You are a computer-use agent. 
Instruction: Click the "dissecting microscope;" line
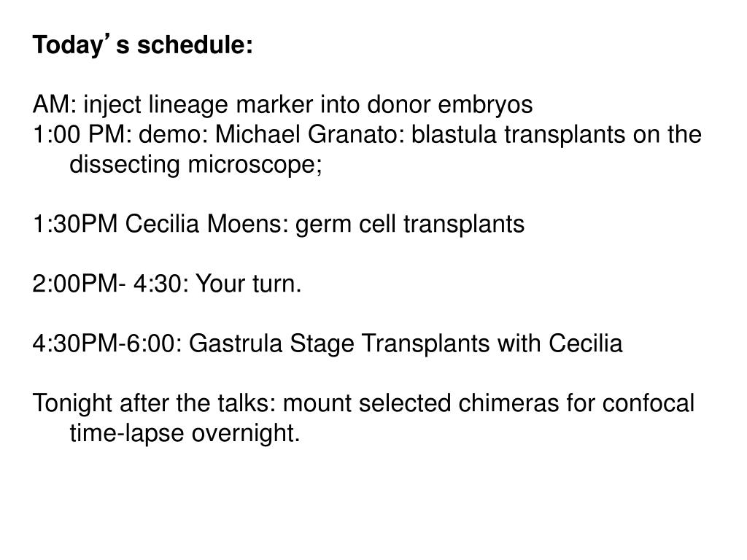pos(196,165)
